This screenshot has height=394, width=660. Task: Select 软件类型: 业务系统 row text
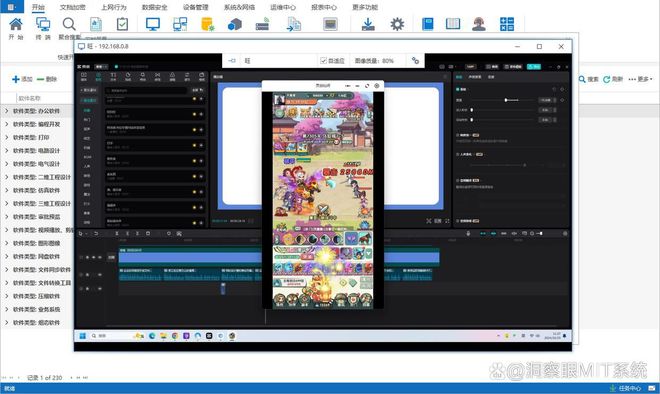coord(37,309)
